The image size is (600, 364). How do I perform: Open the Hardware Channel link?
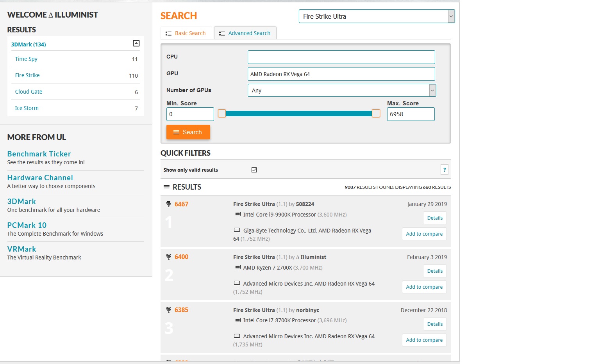pyautogui.click(x=40, y=178)
